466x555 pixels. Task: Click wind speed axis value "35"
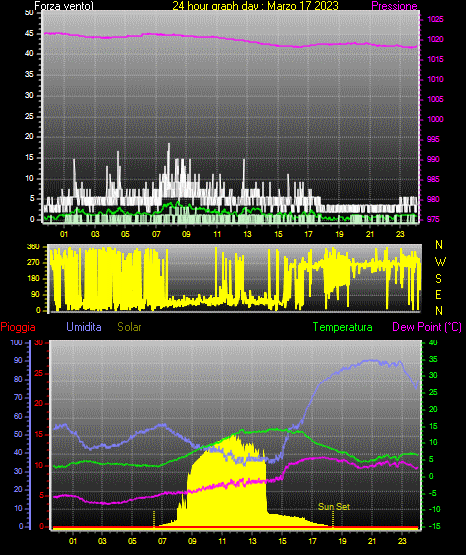point(29,74)
